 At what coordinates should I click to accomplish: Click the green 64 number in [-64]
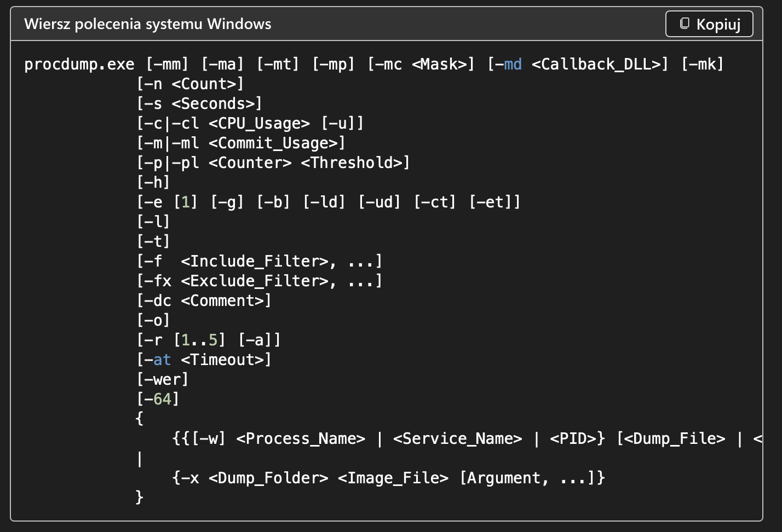coord(162,399)
